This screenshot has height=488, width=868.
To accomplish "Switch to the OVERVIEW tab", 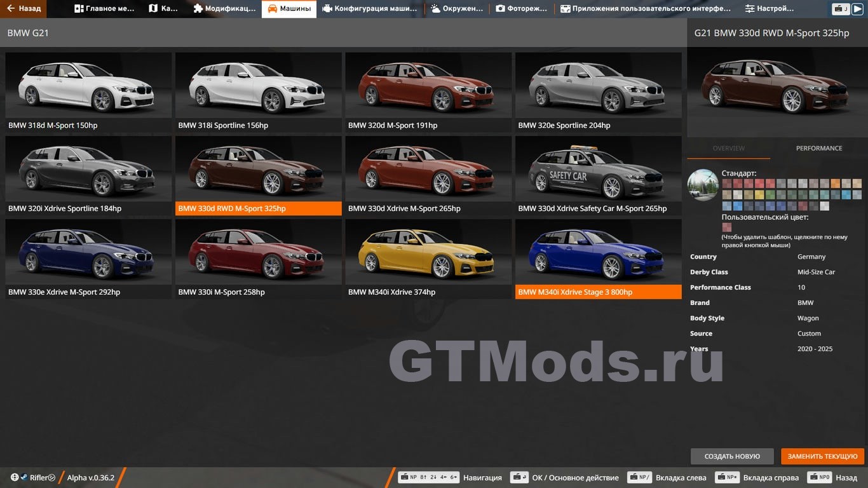I will click(x=729, y=148).
